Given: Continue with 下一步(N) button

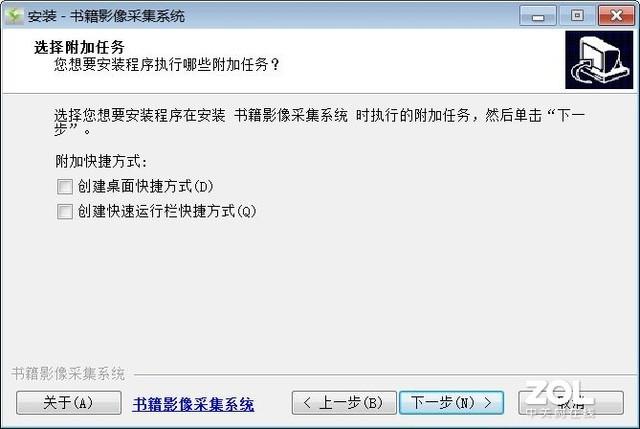Looking at the screenshot, I should point(451,403).
